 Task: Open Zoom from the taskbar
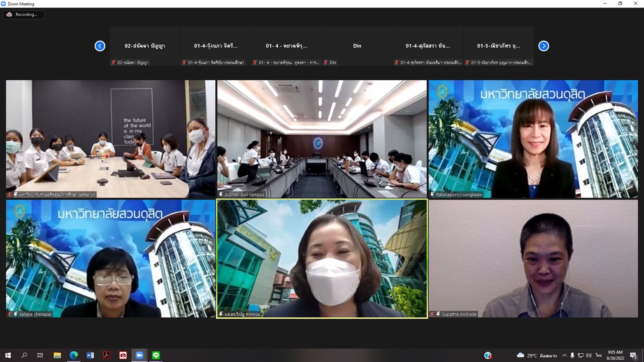139,355
